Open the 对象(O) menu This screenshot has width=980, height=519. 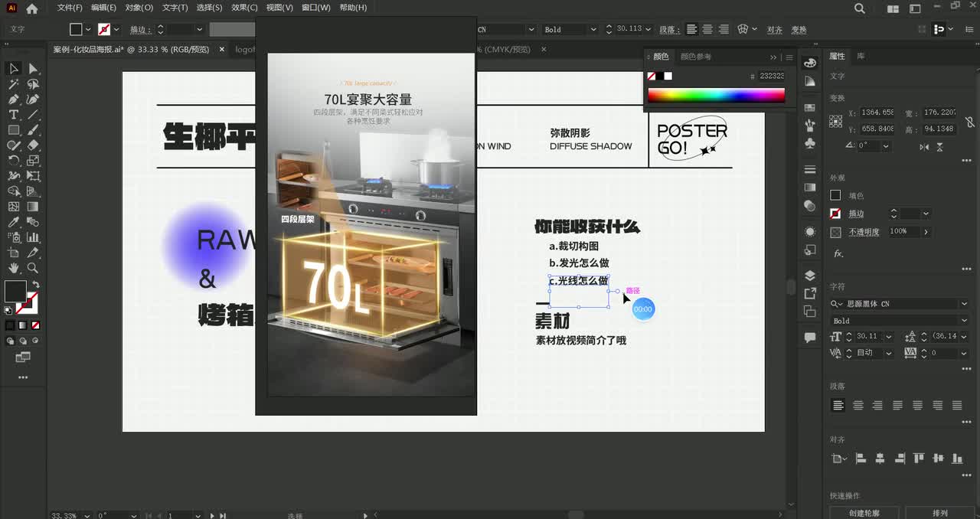pos(139,8)
